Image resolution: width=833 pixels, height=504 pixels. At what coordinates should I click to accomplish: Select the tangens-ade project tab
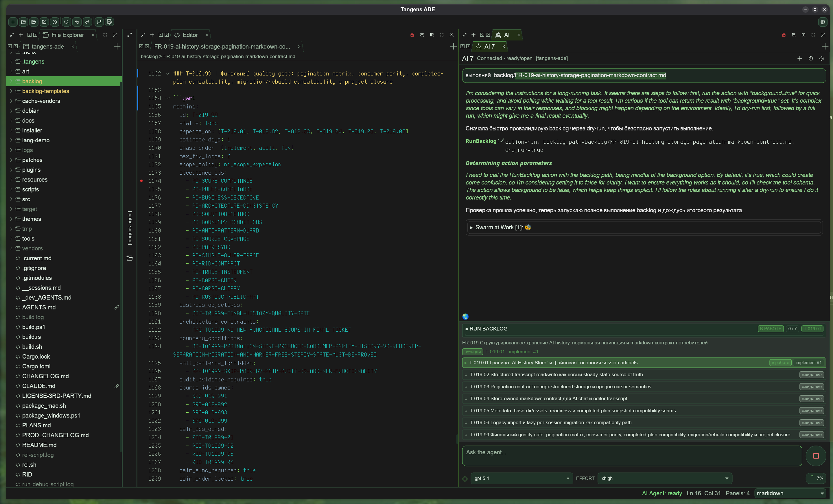tap(47, 46)
